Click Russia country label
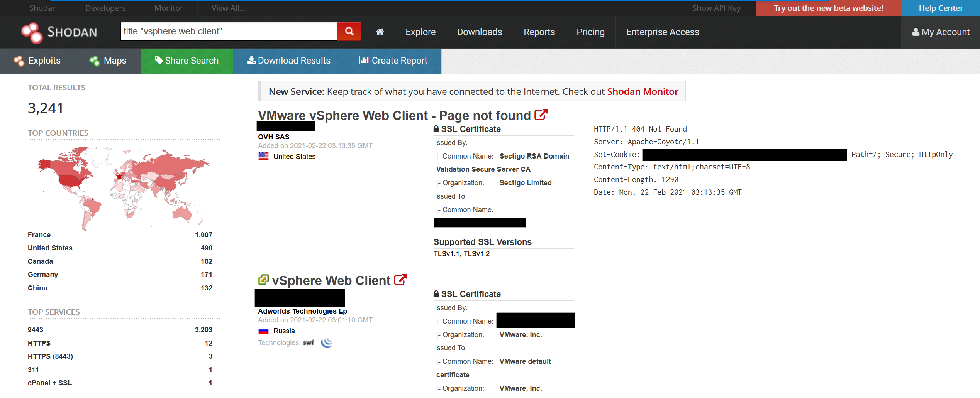980x398 pixels. click(284, 331)
